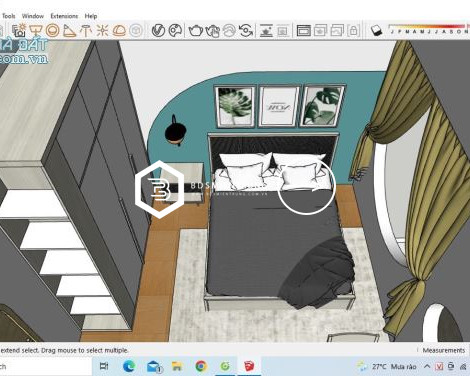Click the Measurements field in status bar
Image resolution: width=470 pixels, height=376 pixels.
pyautogui.click(x=443, y=350)
